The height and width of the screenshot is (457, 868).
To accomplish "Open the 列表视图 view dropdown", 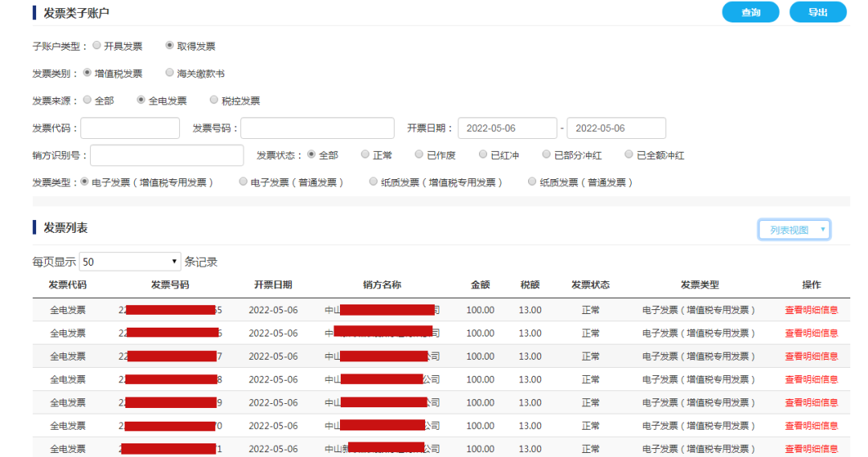I will point(794,230).
